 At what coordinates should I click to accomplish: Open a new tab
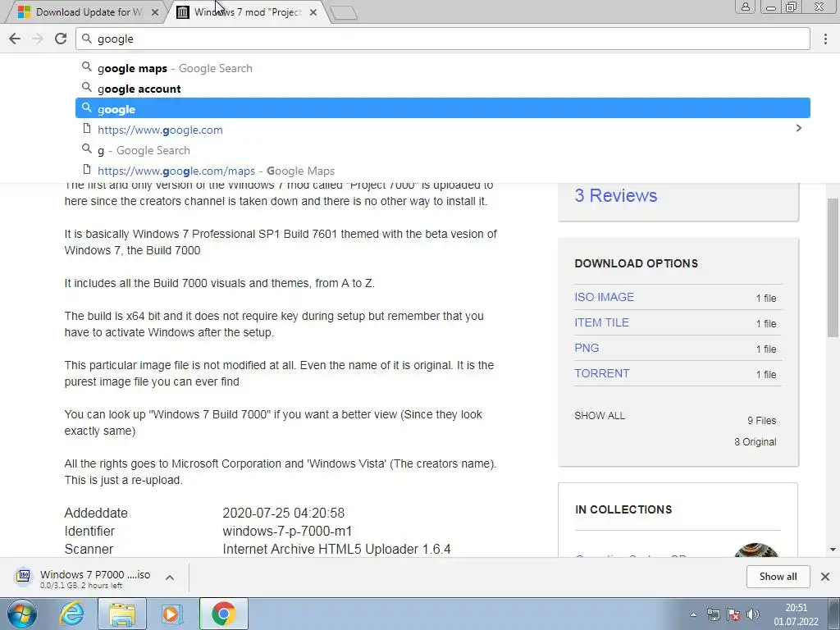[343, 12]
